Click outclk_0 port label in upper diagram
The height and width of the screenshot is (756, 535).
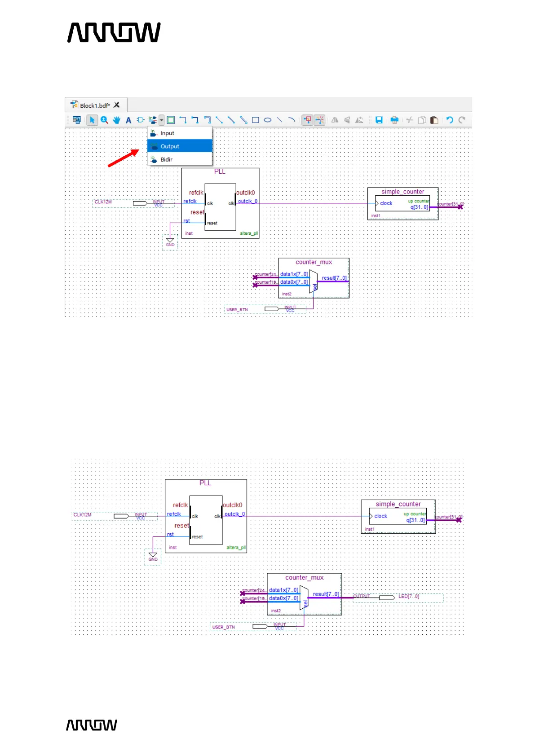tap(248, 201)
